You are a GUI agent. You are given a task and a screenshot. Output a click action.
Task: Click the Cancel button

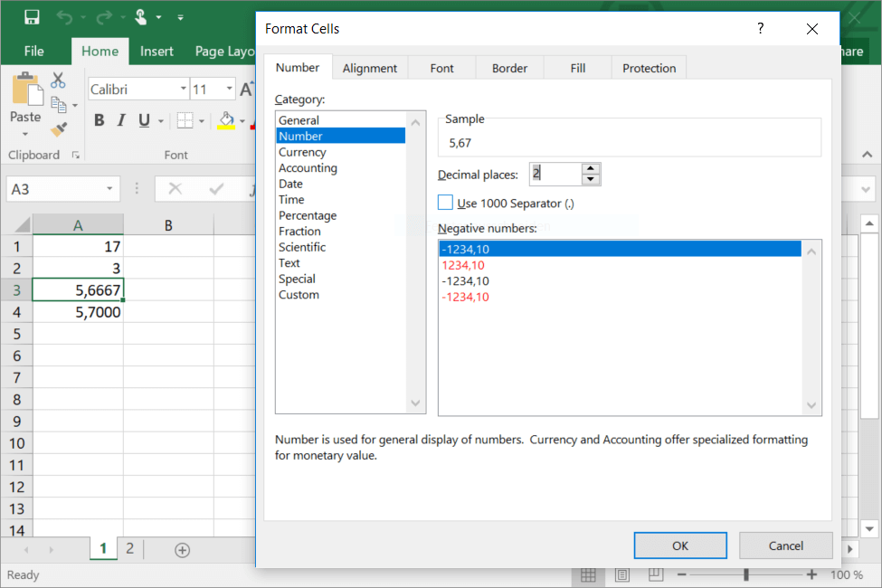(785, 545)
